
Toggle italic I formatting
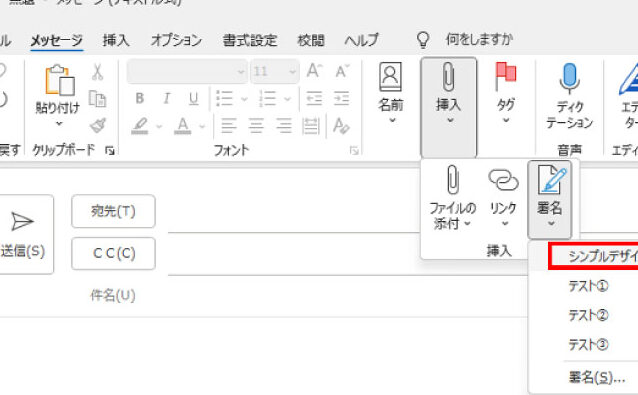pyautogui.click(x=166, y=98)
